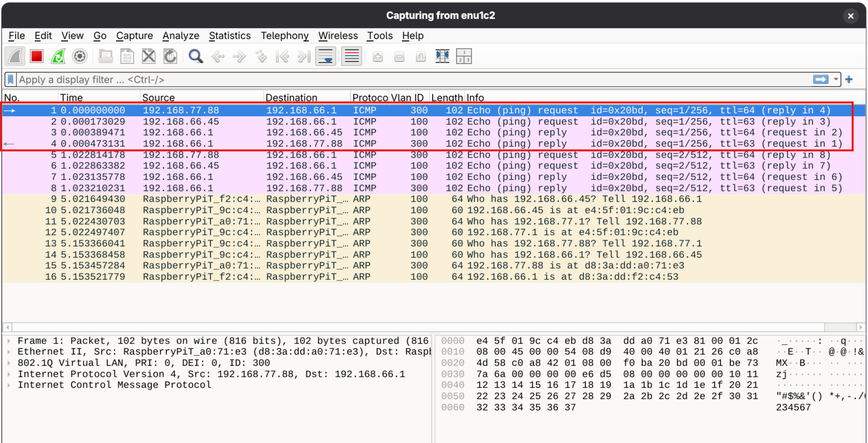The height and width of the screenshot is (443, 868).
Task: Click display filter bookmark icon
Action: (11, 80)
